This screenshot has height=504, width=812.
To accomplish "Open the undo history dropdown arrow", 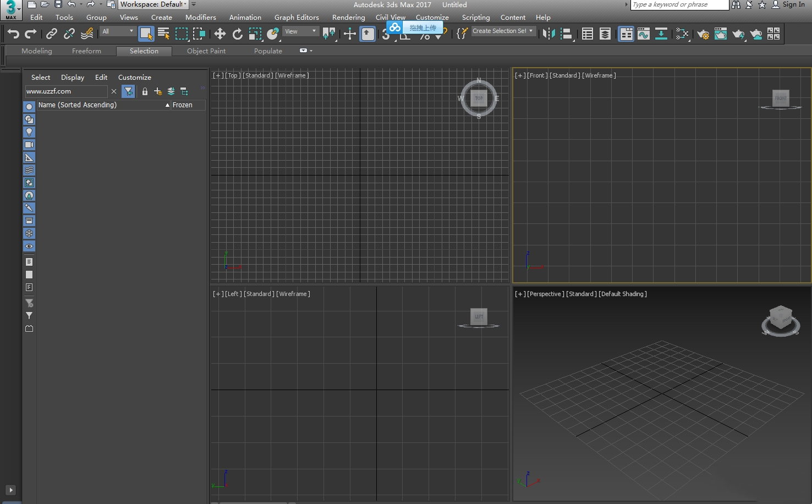I will pyautogui.click(x=80, y=4).
